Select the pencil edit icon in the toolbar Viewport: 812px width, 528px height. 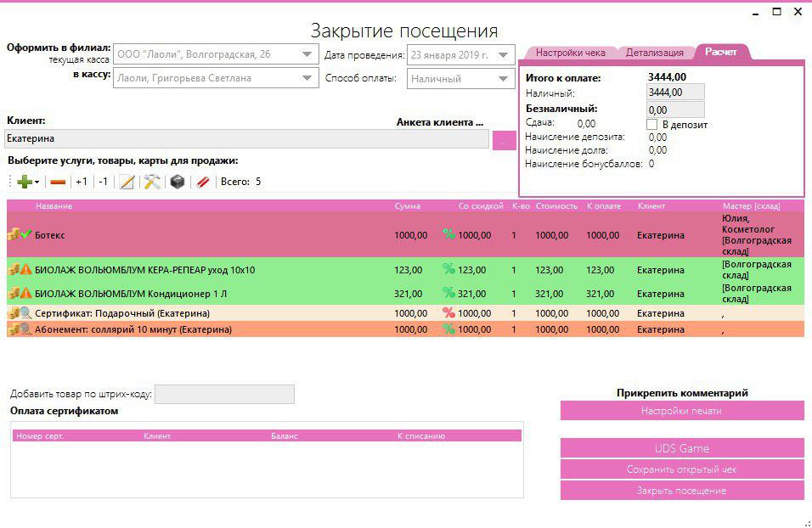[126, 181]
